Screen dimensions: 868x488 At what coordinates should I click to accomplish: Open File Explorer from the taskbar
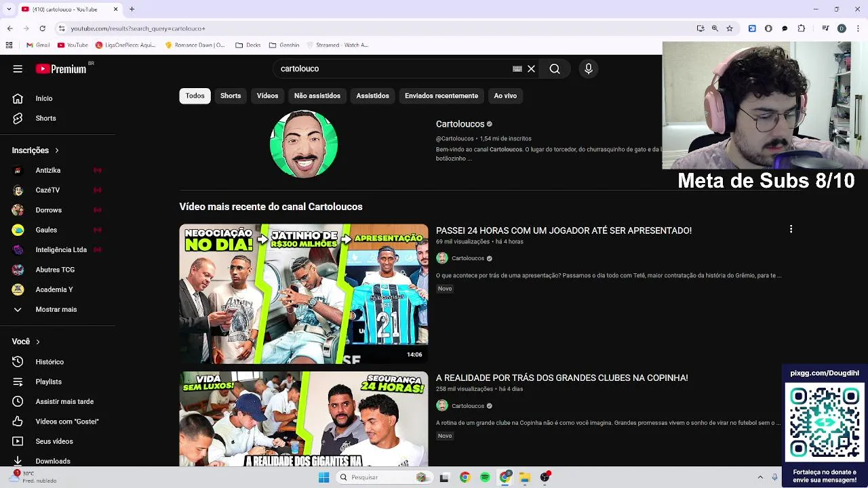coord(525,477)
